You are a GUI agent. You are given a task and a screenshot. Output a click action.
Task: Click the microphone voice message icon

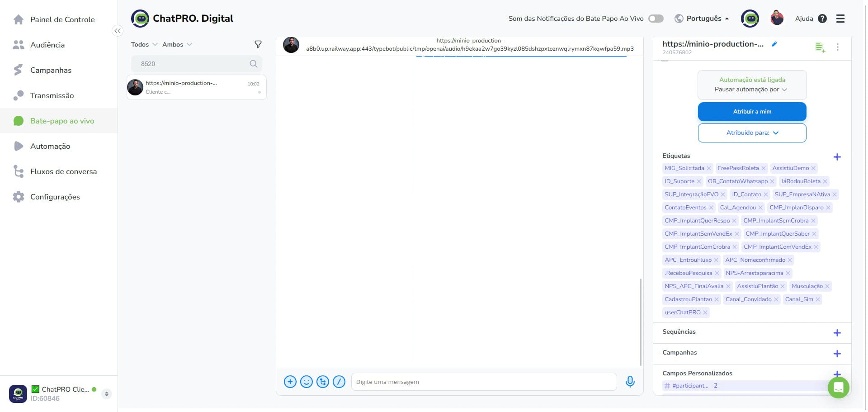(x=630, y=382)
